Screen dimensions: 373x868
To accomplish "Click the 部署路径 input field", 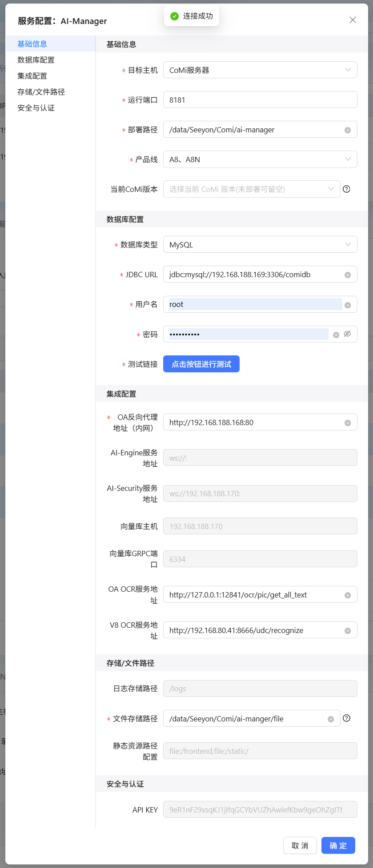I will coord(260,129).
